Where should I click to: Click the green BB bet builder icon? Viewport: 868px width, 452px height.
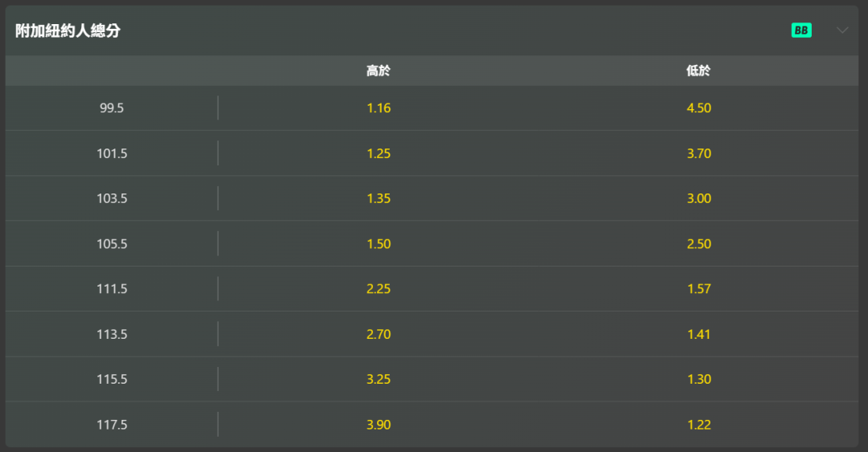(x=801, y=31)
